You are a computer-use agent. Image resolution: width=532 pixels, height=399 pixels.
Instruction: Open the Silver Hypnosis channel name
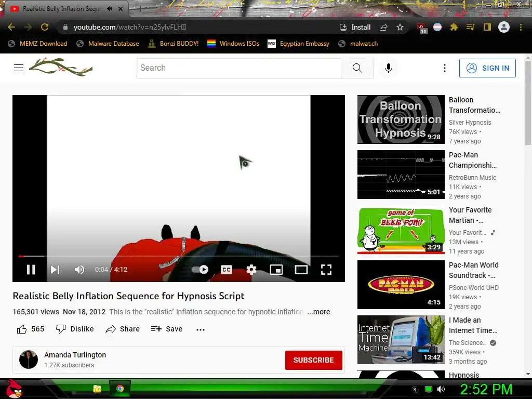tap(470, 123)
